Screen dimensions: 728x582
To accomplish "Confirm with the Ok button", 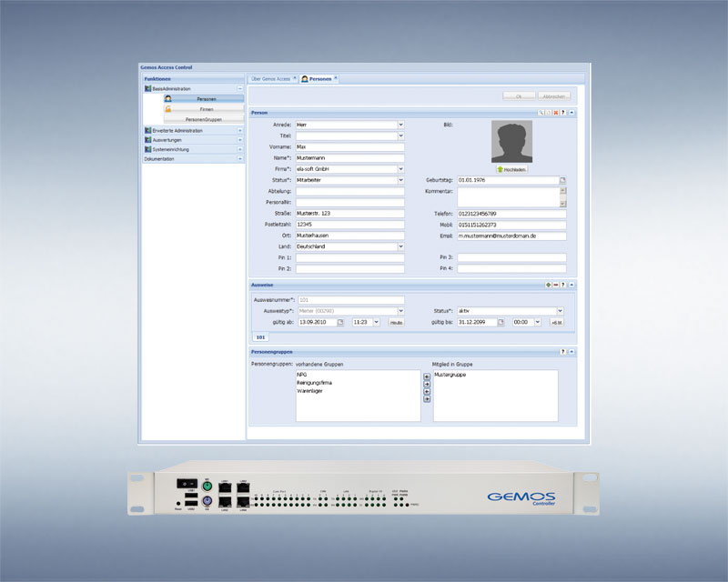I will pos(519,96).
